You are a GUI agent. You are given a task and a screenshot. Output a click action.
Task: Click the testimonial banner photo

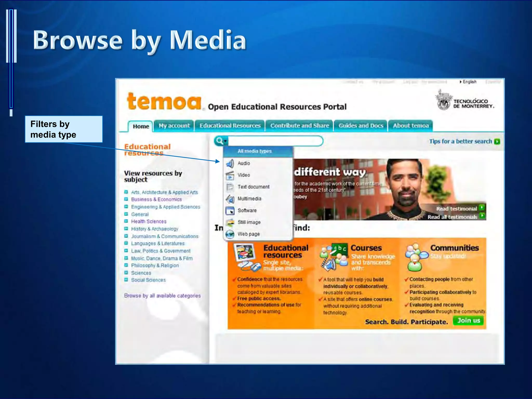point(389,189)
